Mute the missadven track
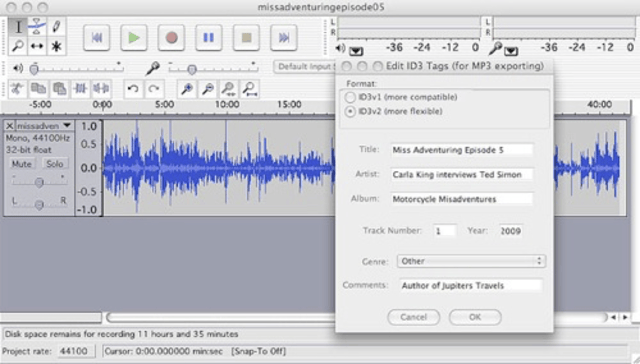The height and width of the screenshot is (364, 640). click(x=21, y=164)
